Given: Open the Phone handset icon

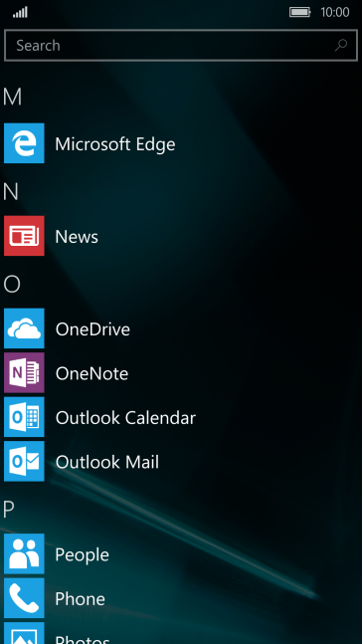Looking at the screenshot, I should (24, 598).
